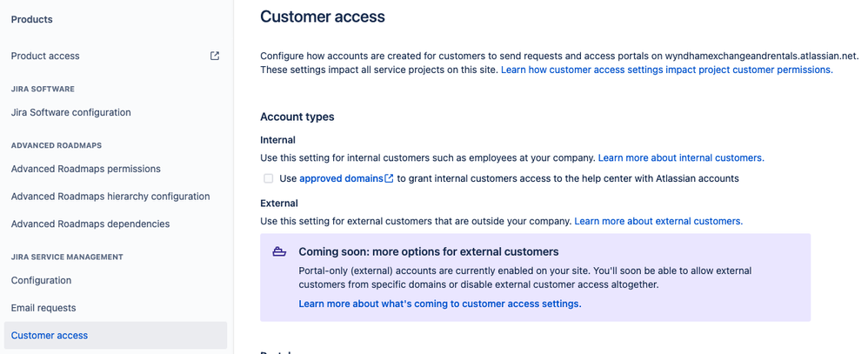Open Jira Service Management Configuration
Viewport: 868px width, 354px height.
[41, 280]
